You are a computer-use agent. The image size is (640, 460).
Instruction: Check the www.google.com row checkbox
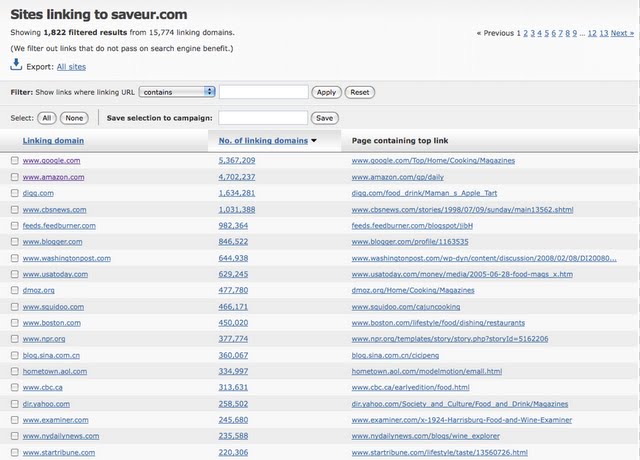(x=15, y=160)
